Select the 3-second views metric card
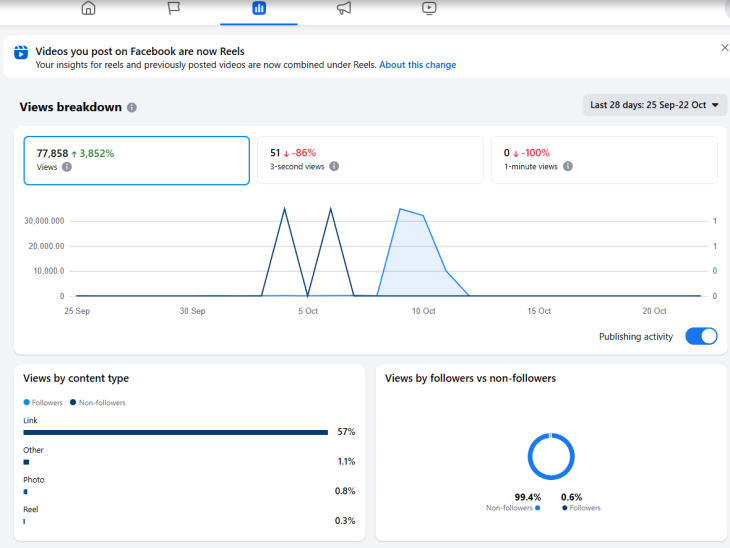Viewport: 730px width, 548px height. pyautogui.click(x=369, y=160)
